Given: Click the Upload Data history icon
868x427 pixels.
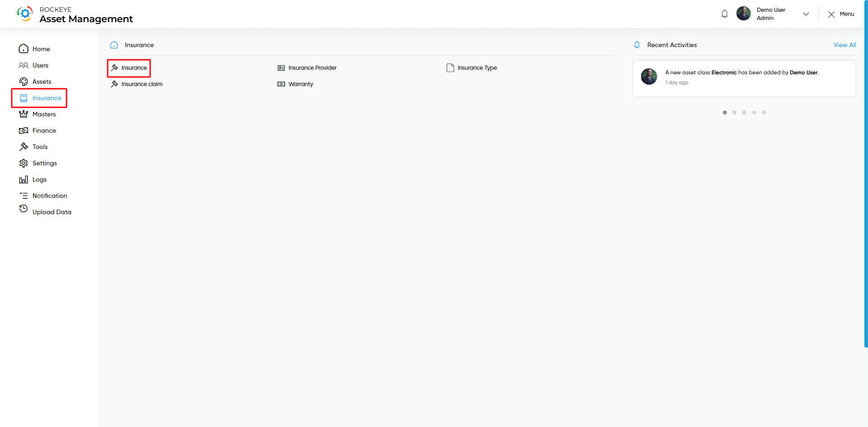Looking at the screenshot, I should tap(24, 208).
